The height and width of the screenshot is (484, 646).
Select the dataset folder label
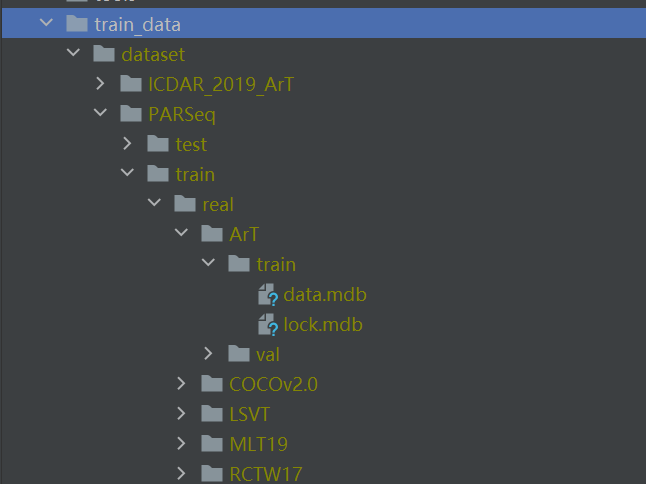tap(153, 54)
